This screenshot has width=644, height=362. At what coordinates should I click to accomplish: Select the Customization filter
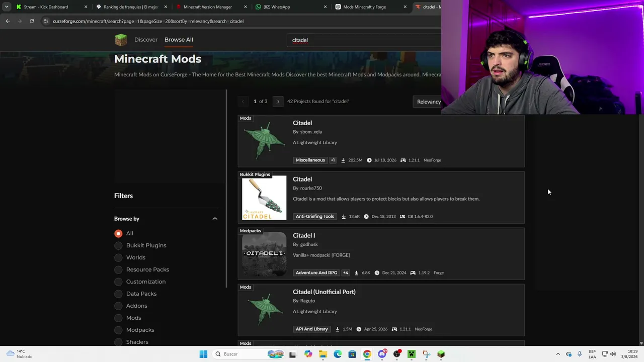(x=118, y=282)
